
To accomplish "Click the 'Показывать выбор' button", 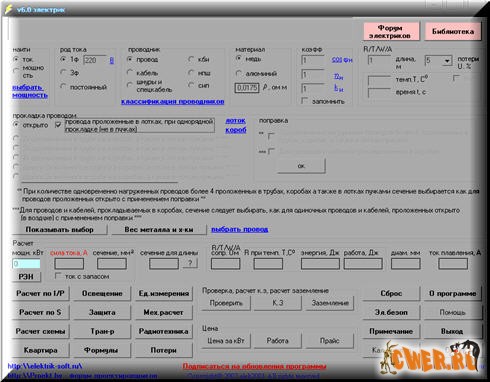I will (x=59, y=230).
